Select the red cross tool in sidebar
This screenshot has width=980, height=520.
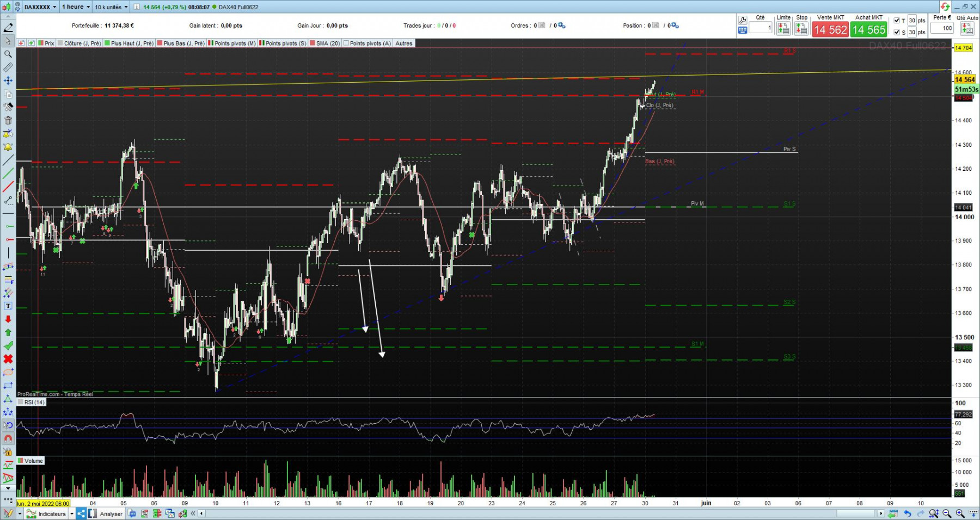tap(8, 359)
